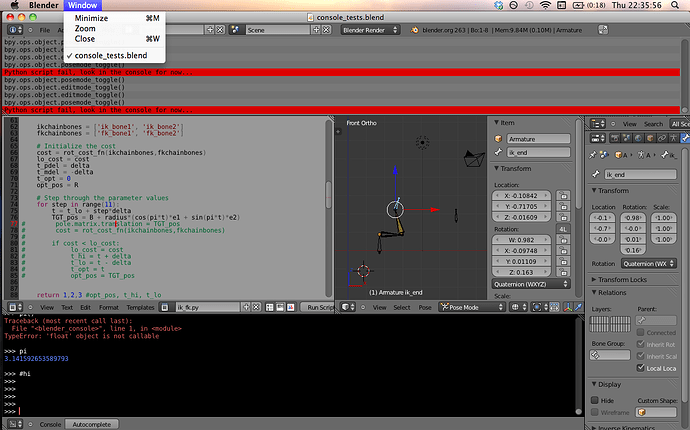Open the Blender Render engine dropdown
Screen dimensions: 690x430
coord(370,30)
